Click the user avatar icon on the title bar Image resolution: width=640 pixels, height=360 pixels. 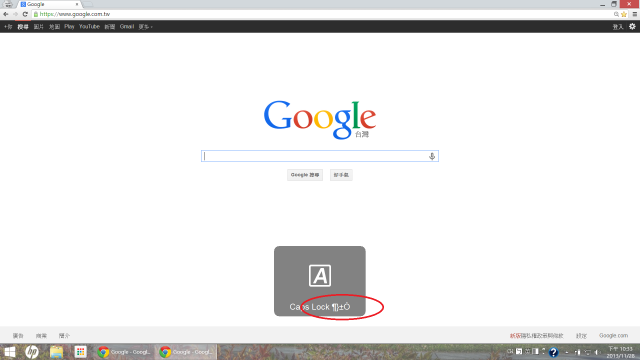point(8,4)
